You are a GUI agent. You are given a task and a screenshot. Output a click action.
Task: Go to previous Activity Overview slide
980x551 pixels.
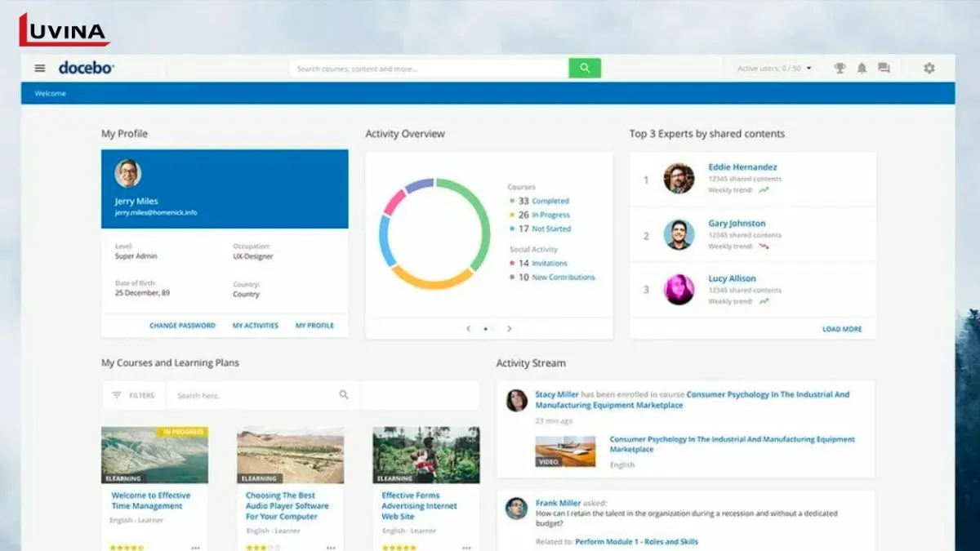tap(468, 329)
